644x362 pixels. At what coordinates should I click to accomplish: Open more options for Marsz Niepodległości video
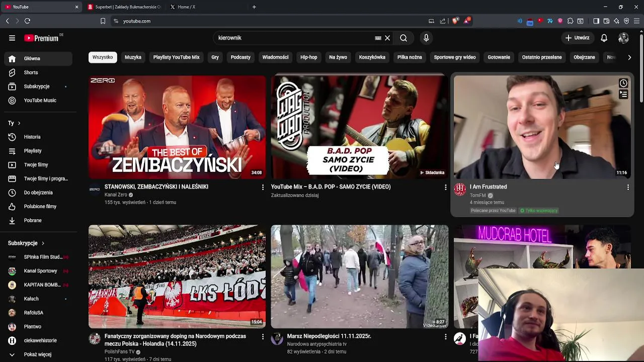pos(445,336)
